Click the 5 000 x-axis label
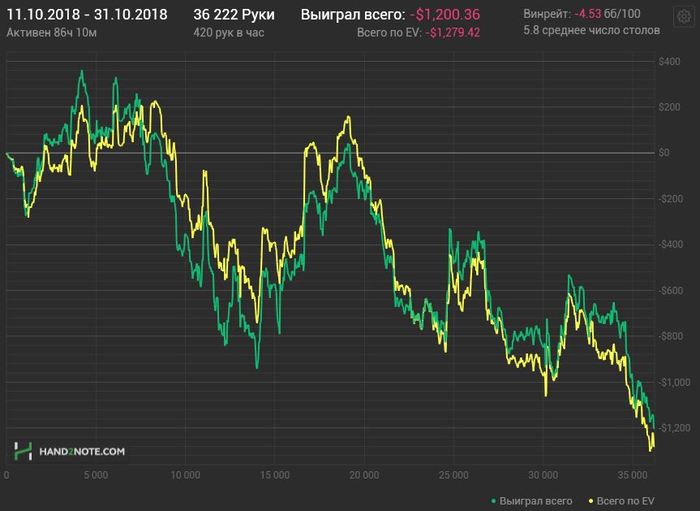This screenshot has height=511, width=700. [x=96, y=475]
